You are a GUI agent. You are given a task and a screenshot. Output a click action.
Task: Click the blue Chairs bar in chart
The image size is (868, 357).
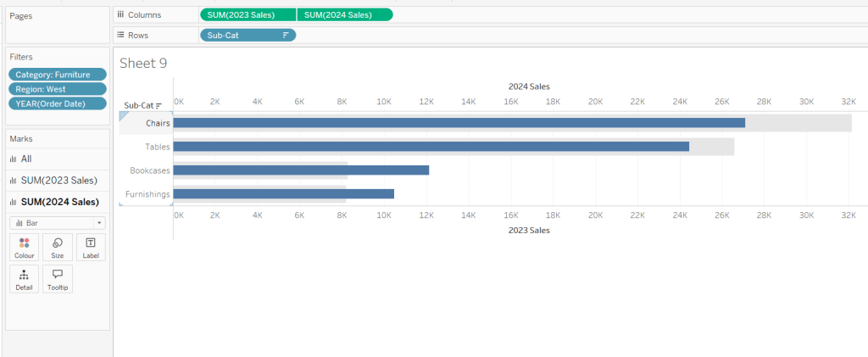458,123
